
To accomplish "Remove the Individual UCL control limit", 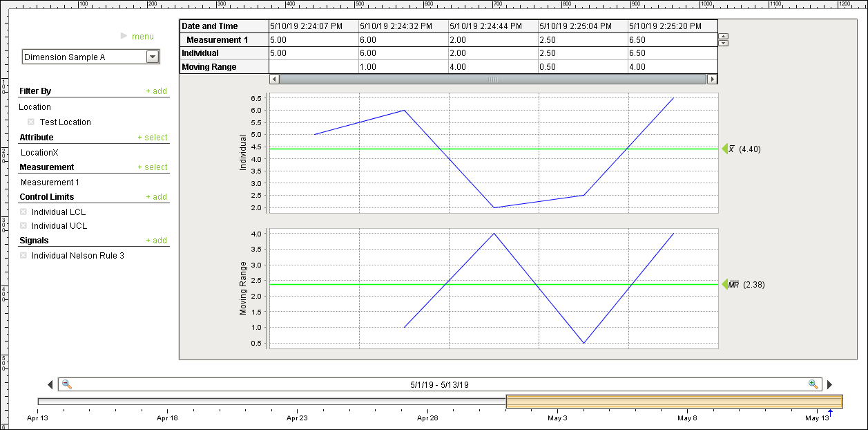I will (x=23, y=226).
